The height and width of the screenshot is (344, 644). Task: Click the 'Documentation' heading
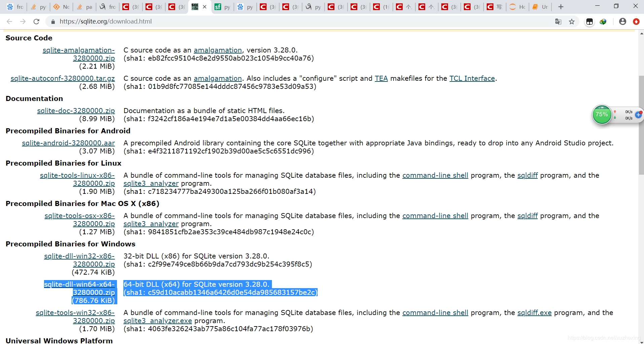[x=34, y=99]
